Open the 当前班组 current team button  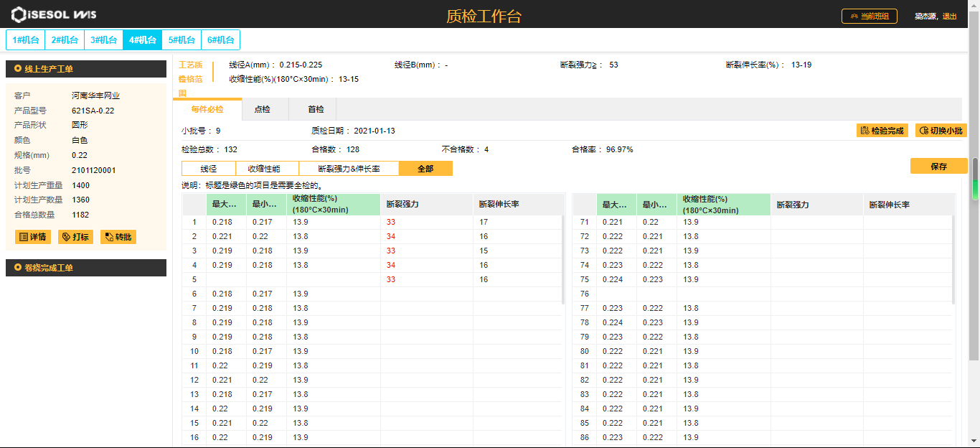[x=869, y=16]
